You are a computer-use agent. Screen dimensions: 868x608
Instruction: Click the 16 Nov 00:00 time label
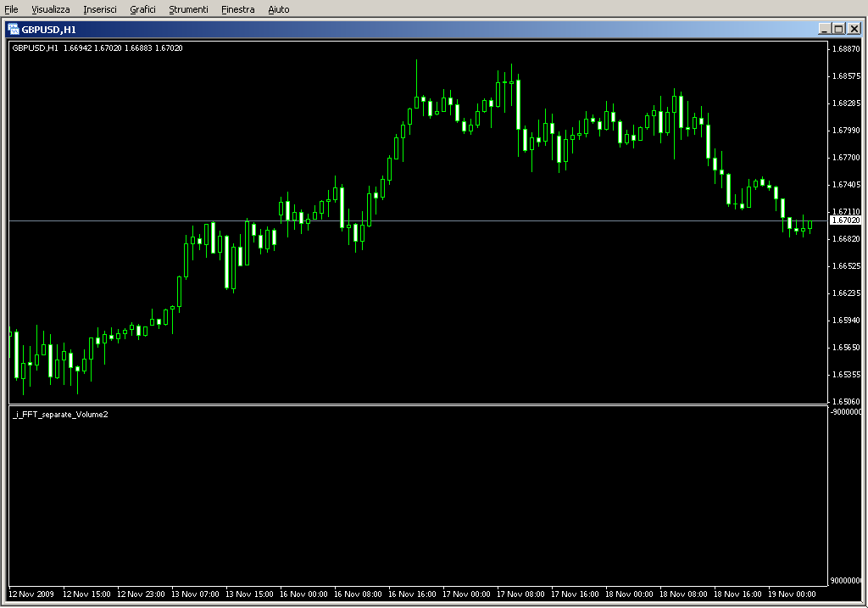point(303,594)
